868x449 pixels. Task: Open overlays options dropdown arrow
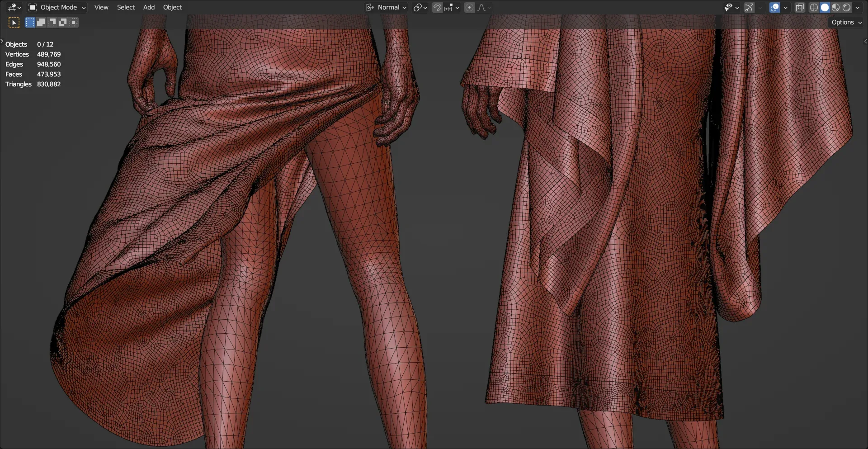785,7
